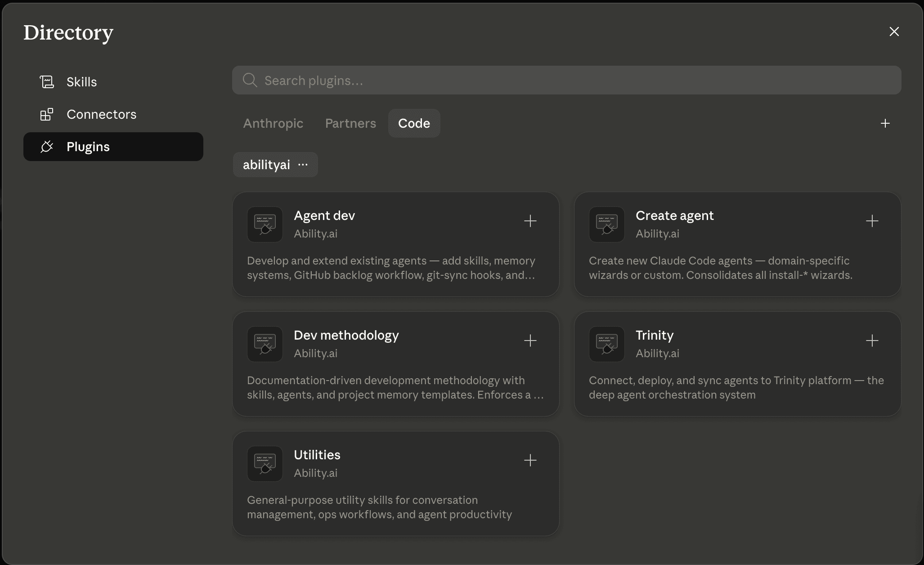Viewport: 924px width, 565px height.
Task: Switch to the Partners tab
Action: [x=350, y=123]
